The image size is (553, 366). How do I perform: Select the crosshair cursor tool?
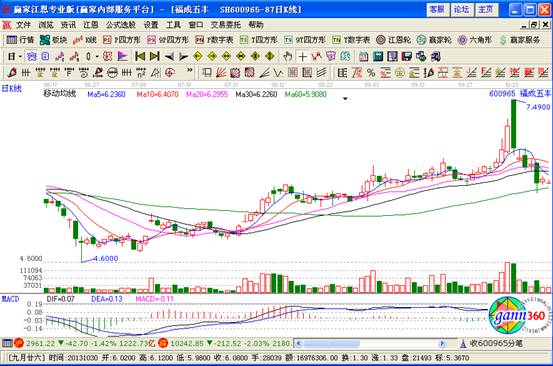pyautogui.click(x=302, y=56)
